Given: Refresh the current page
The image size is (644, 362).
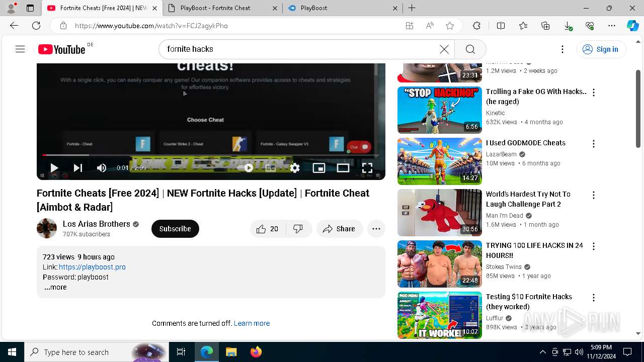Looking at the screenshot, I should coord(36,26).
